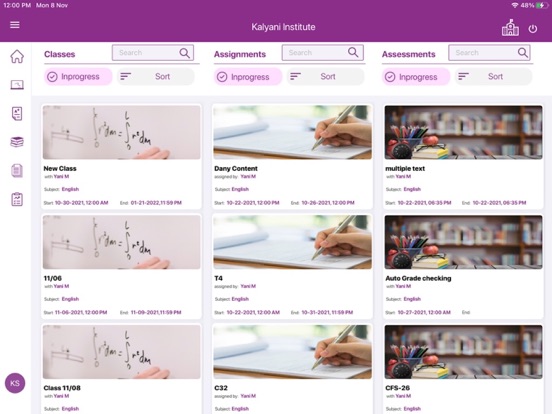Click the KS profile avatar

pos(15,383)
